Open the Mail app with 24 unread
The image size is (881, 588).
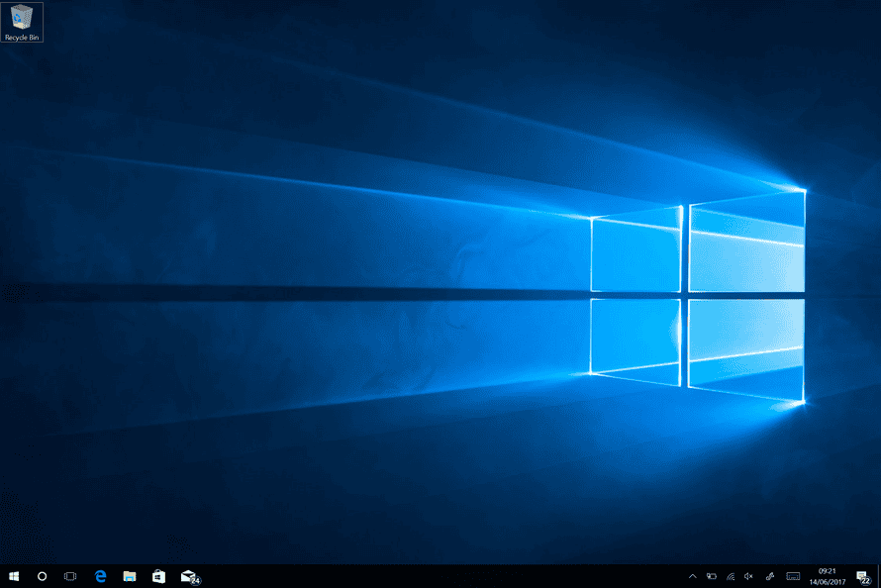(x=188, y=575)
